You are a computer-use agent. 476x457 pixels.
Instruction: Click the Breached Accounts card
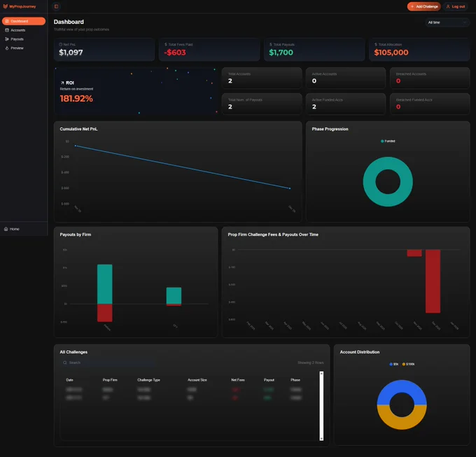[x=430, y=78]
